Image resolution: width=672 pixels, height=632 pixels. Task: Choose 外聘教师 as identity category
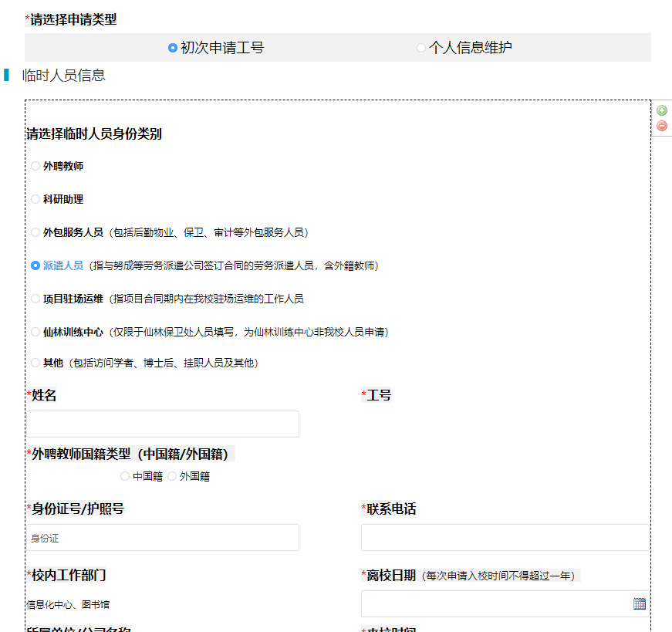(x=35, y=166)
